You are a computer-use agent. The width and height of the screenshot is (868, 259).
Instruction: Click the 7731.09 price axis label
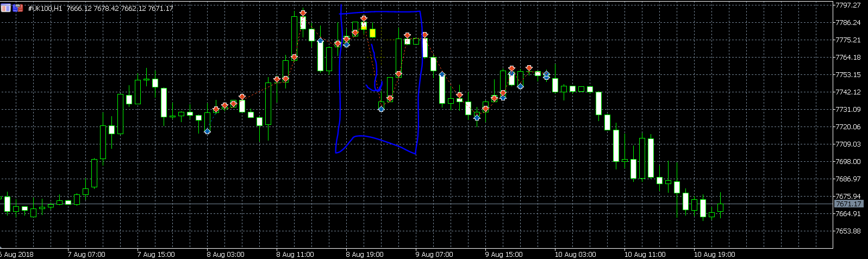849,109
